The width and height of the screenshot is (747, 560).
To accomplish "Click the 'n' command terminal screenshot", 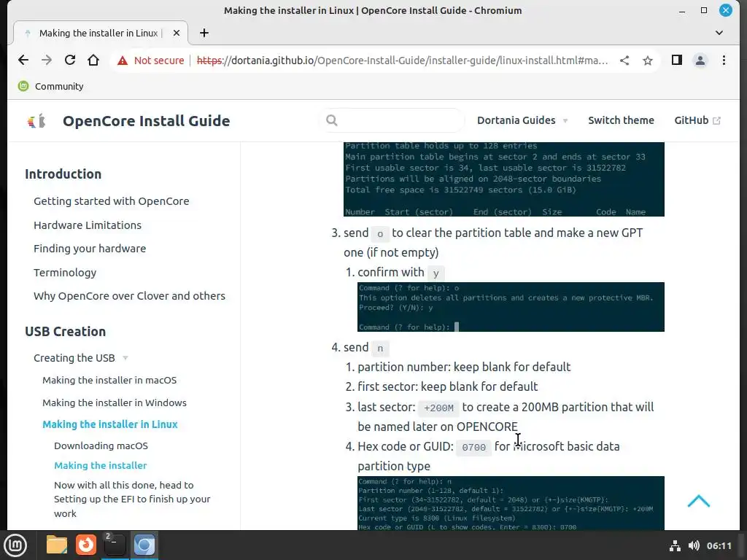I will 511,503.
